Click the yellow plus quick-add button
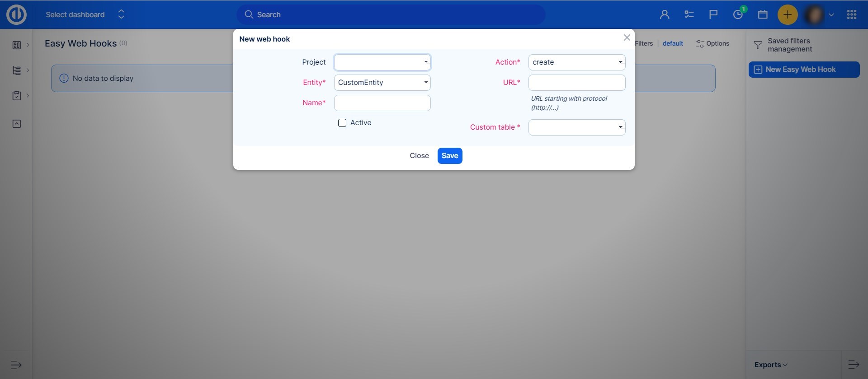The width and height of the screenshot is (868, 379). [x=787, y=14]
